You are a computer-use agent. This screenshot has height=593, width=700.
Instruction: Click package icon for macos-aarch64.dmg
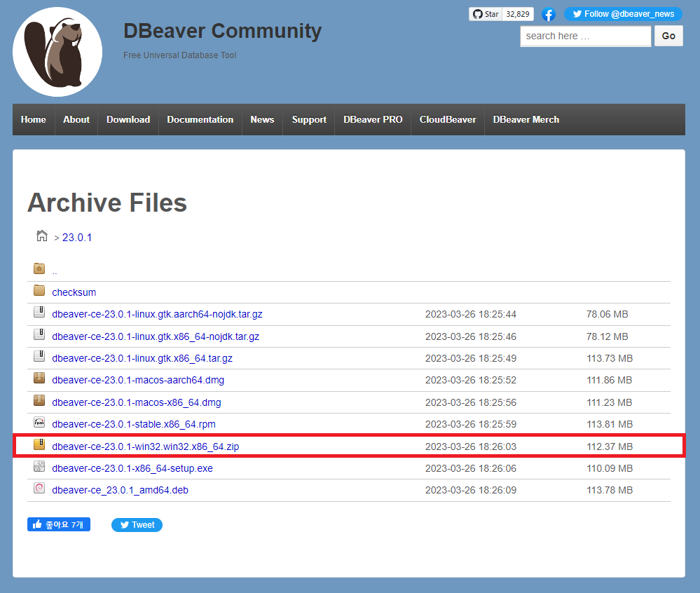[x=39, y=379]
